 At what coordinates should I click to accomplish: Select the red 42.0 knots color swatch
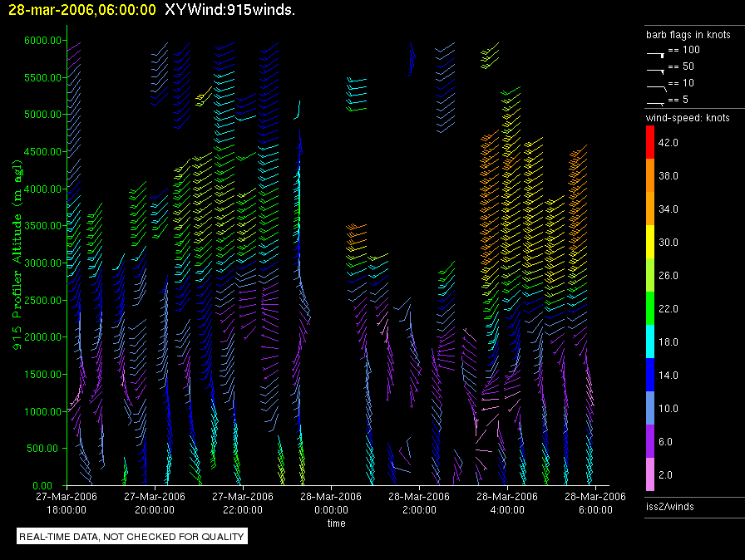click(650, 143)
